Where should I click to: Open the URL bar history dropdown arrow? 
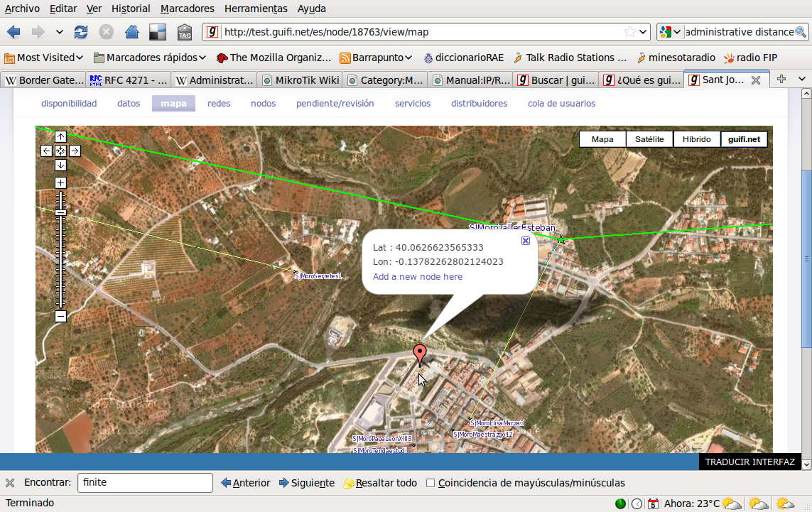click(x=644, y=32)
